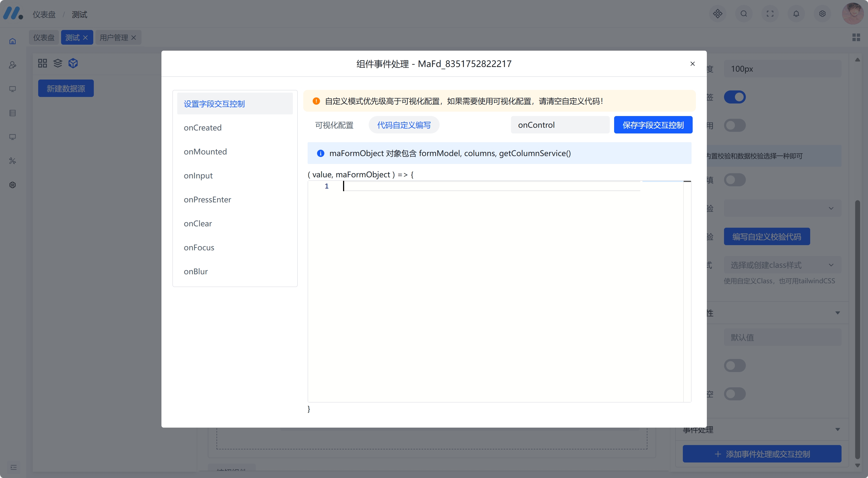Click the tools/wrench icon in sidebar

point(13,161)
